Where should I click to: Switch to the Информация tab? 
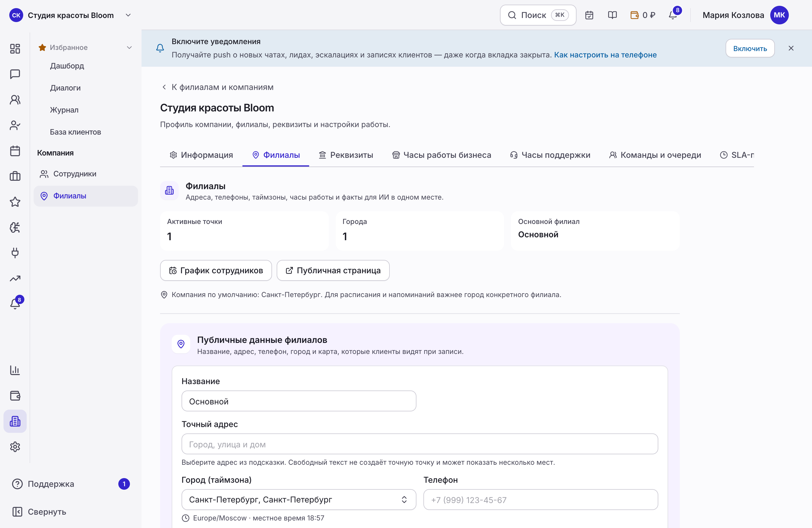pos(201,155)
